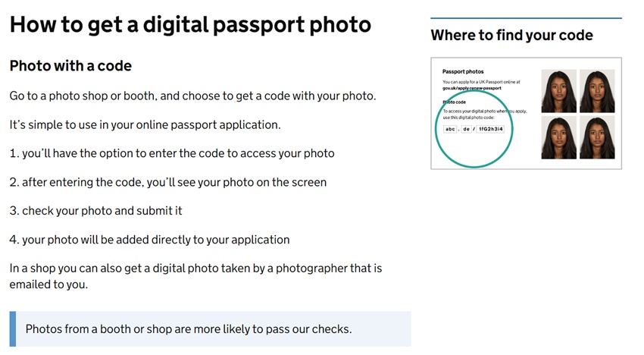This screenshot has width=644, height=355.
Task: Click the paragraph about photographer emailed photo
Action: pyautogui.click(x=196, y=276)
